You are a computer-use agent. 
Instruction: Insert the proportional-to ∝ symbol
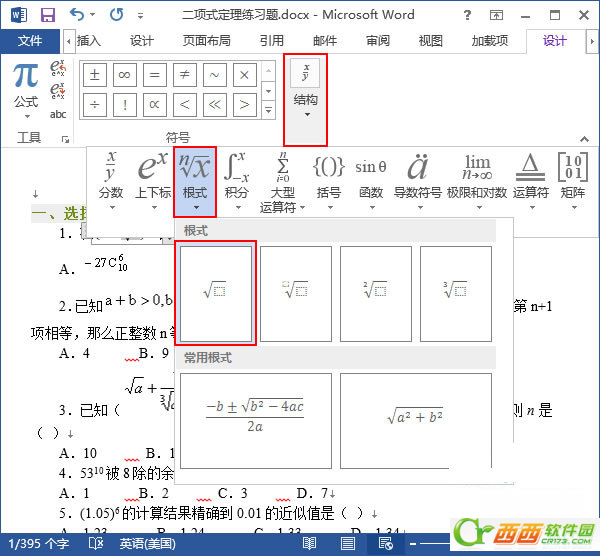tap(154, 104)
